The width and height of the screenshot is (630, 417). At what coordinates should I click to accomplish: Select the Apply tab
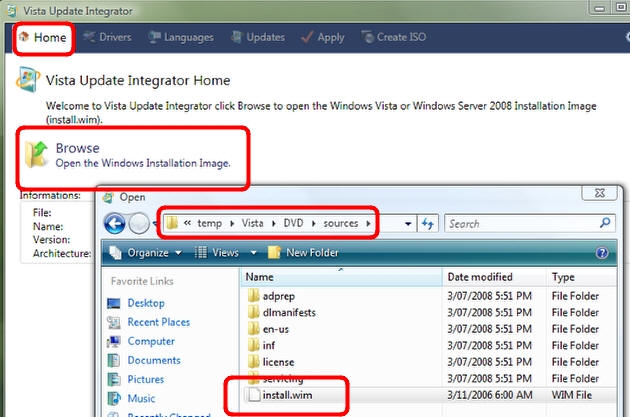tap(323, 37)
